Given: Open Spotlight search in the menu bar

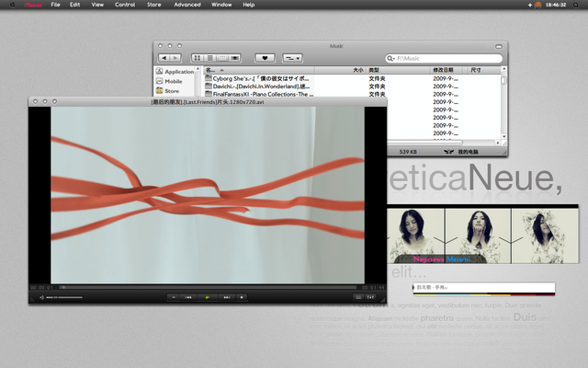Looking at the screenshot, I should click(x=575, y=5).
